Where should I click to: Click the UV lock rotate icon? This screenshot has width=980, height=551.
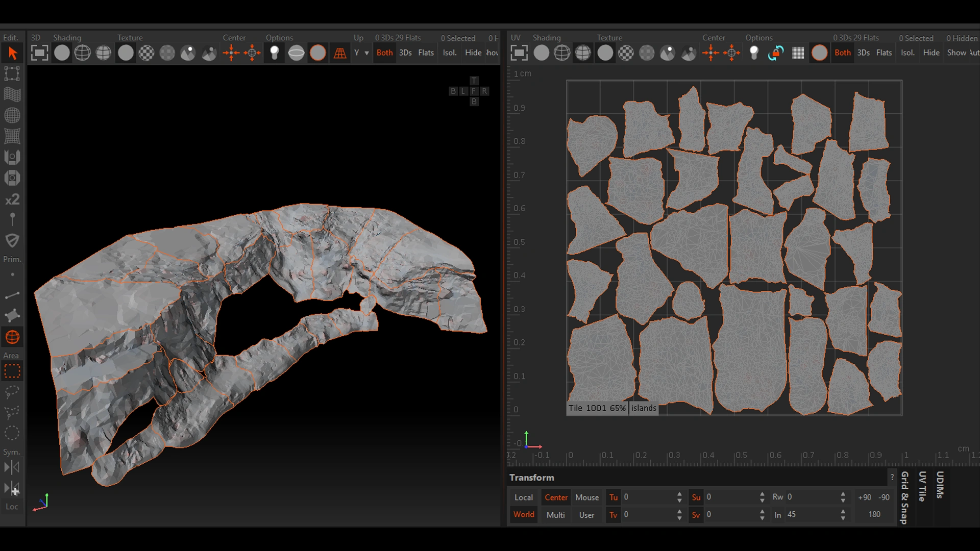click(776, 53)
